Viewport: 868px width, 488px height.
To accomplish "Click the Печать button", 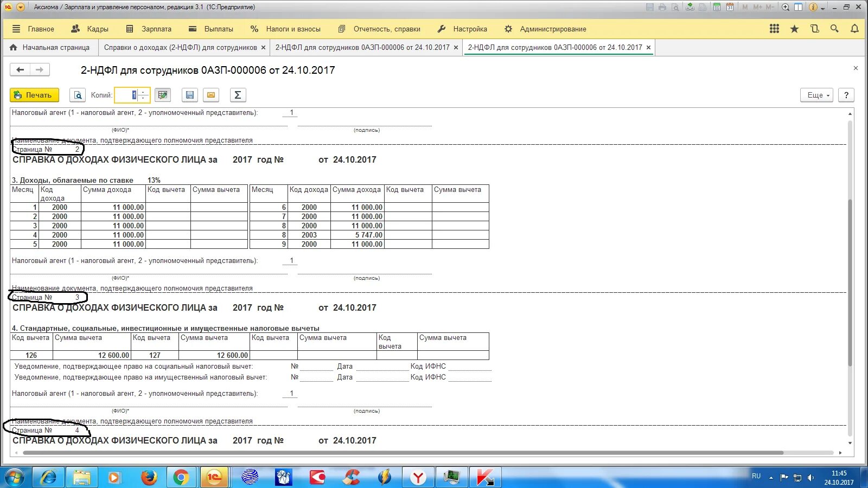I will point(34,95).
